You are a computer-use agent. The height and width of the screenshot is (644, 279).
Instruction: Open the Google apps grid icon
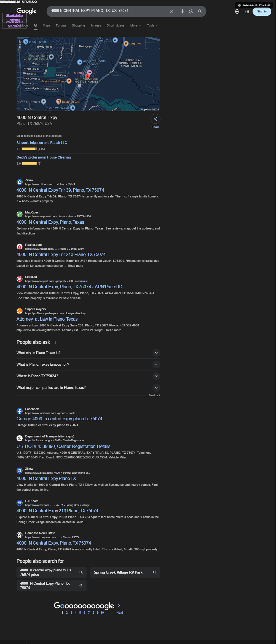pyautogui.click(x=247, y=11)
